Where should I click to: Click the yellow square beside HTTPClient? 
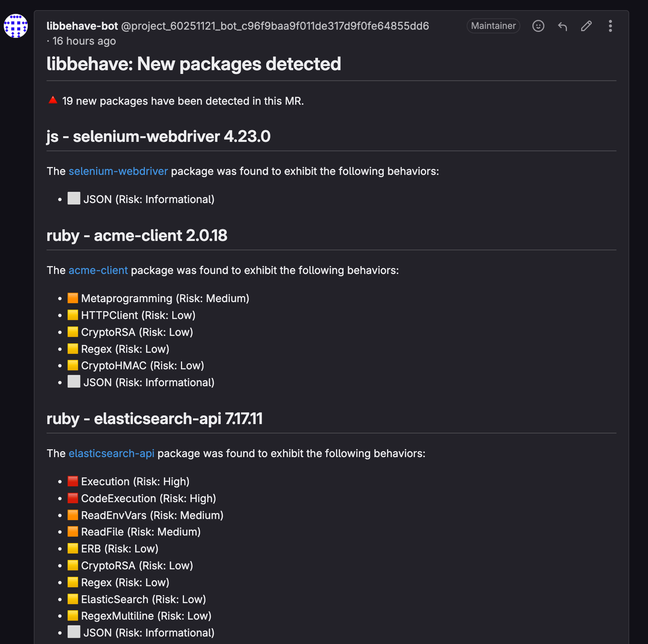73,315
